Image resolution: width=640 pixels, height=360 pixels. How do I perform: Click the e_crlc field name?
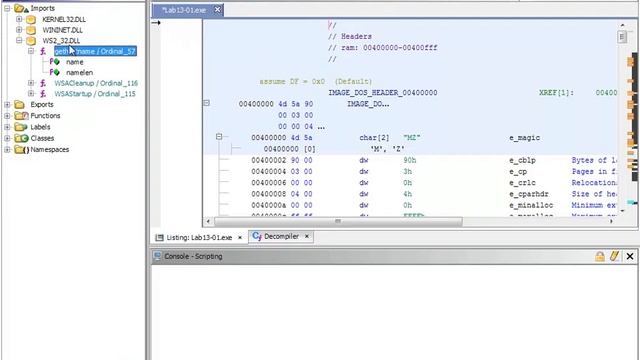522,183
